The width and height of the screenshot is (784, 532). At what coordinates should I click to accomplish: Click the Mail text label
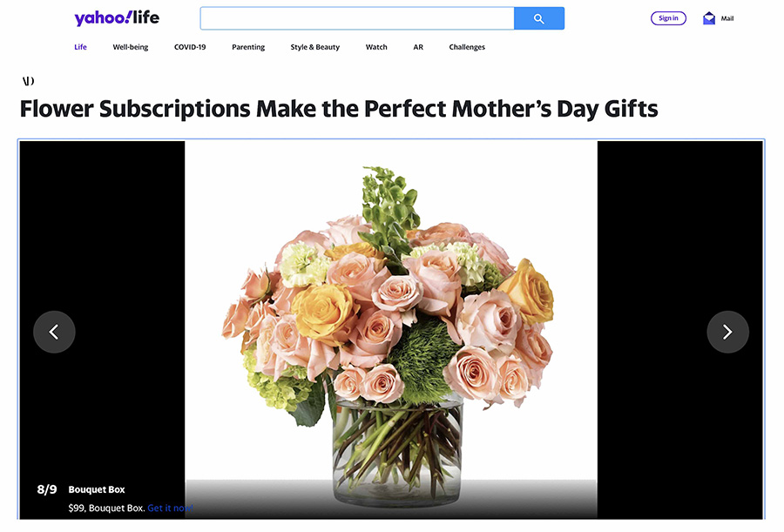(727, 18)
